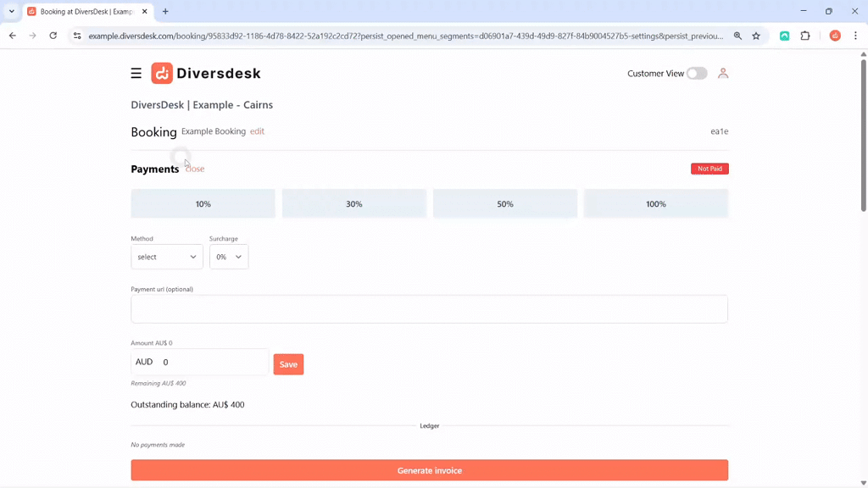View site information icon in address bar
Viewport: 868px width, 488px height.
(77, 36)
